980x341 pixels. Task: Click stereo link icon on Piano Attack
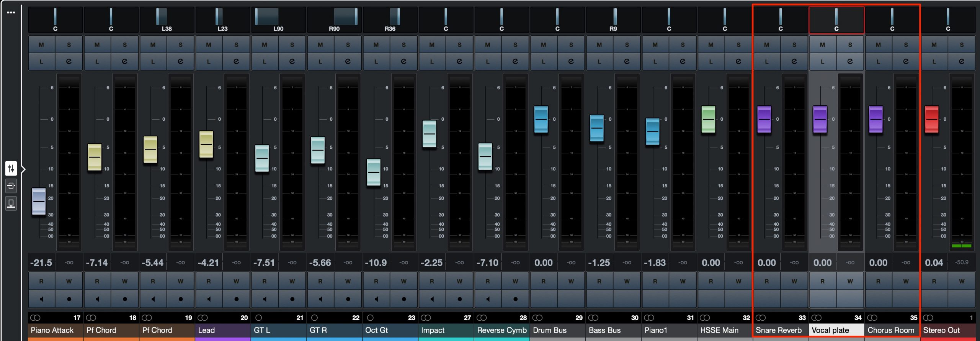35,318
